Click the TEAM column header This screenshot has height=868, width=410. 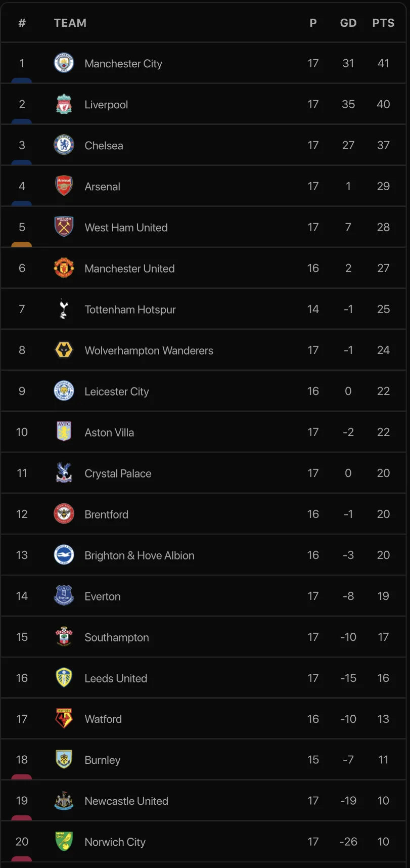(x=70, y=23)
